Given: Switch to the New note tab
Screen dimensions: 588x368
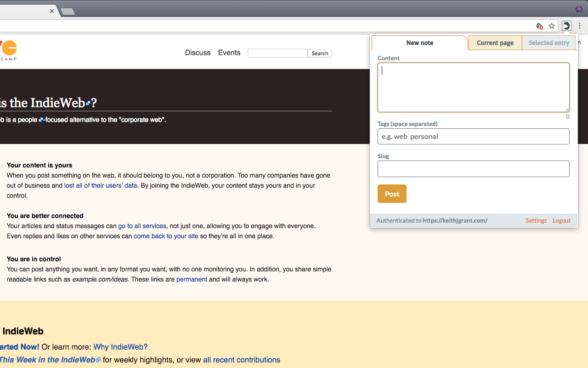Looking at the screenshot, I should (420, 43).
